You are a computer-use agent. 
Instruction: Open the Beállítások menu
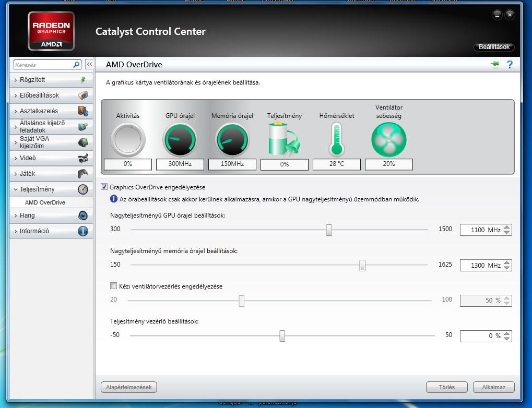point(494,47)
